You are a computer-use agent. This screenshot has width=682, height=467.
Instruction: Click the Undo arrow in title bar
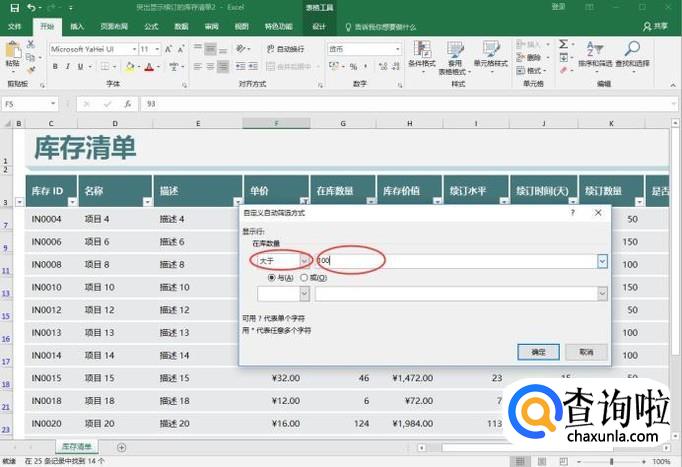point(31,7)
